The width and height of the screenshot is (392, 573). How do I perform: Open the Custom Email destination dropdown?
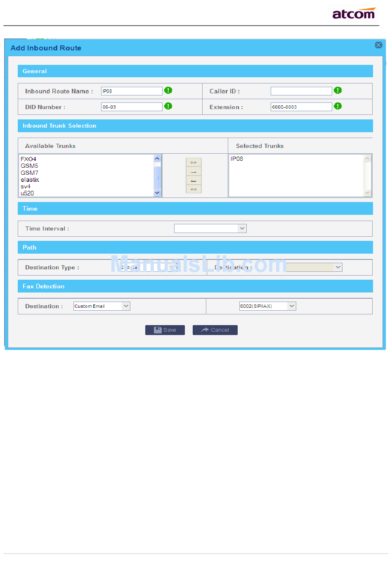tap(102, 306)
